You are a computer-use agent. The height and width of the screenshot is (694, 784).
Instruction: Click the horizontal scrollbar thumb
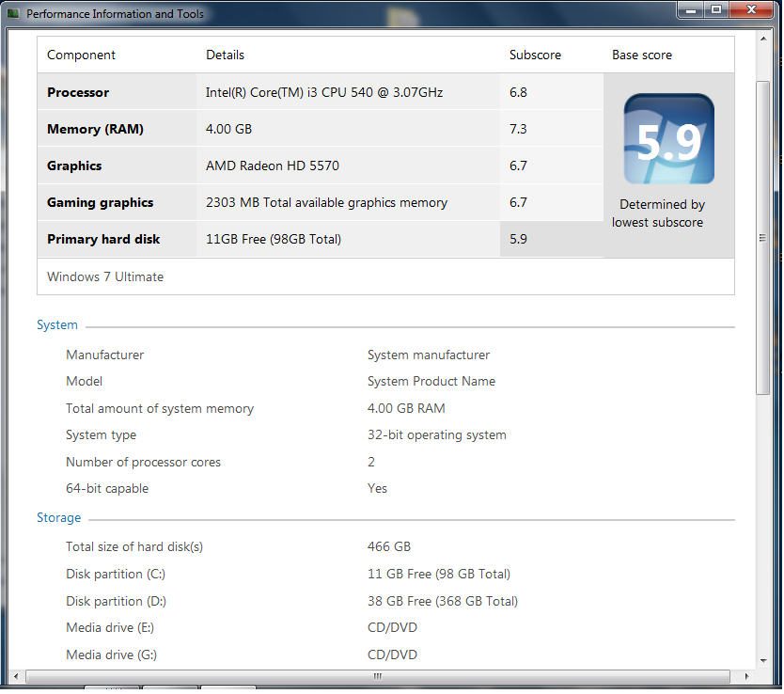(x=378, y=676)
